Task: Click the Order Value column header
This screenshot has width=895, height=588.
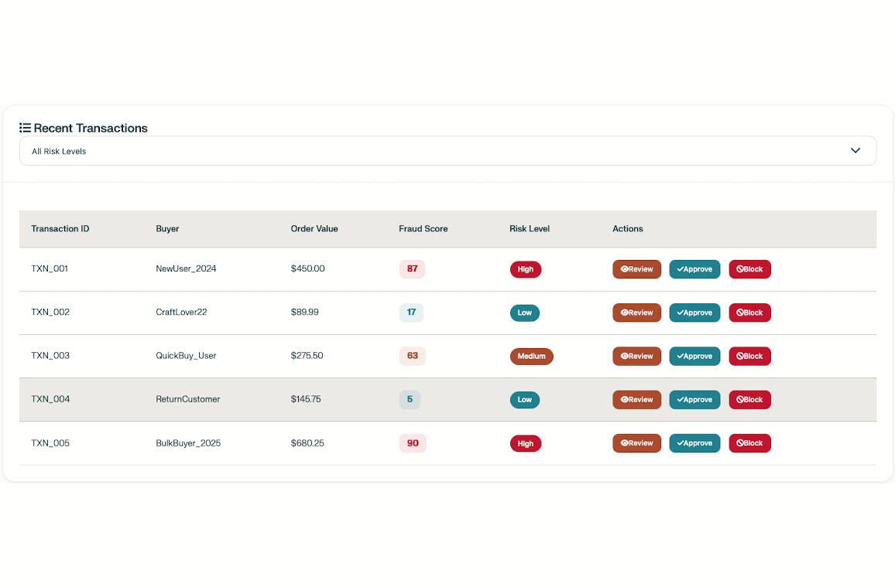Action: coord(314,229)
